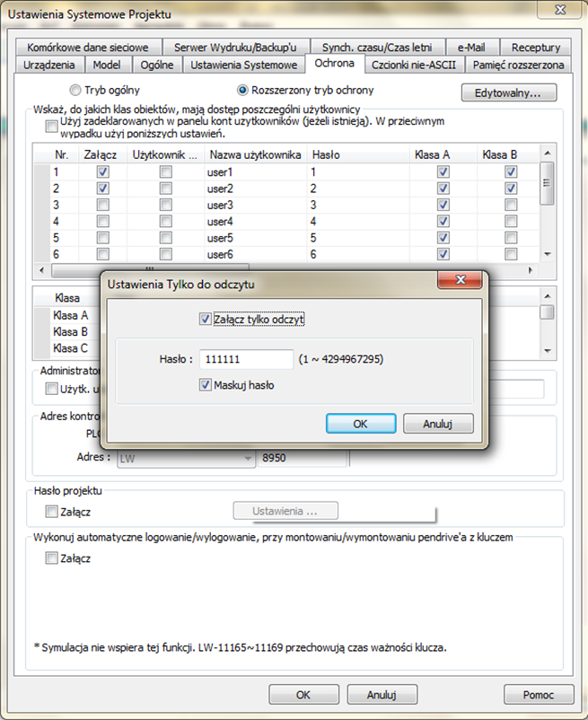Open the Komórkowe dane sieciowe tab
The height and width of the screenshot is (720, 588).
click(88, 48)
